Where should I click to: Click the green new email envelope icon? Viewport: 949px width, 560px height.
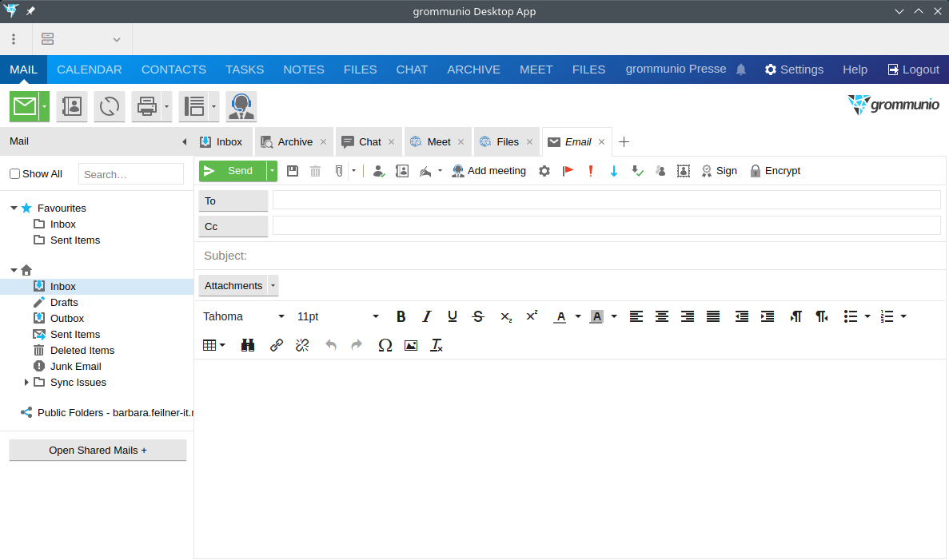24,106
